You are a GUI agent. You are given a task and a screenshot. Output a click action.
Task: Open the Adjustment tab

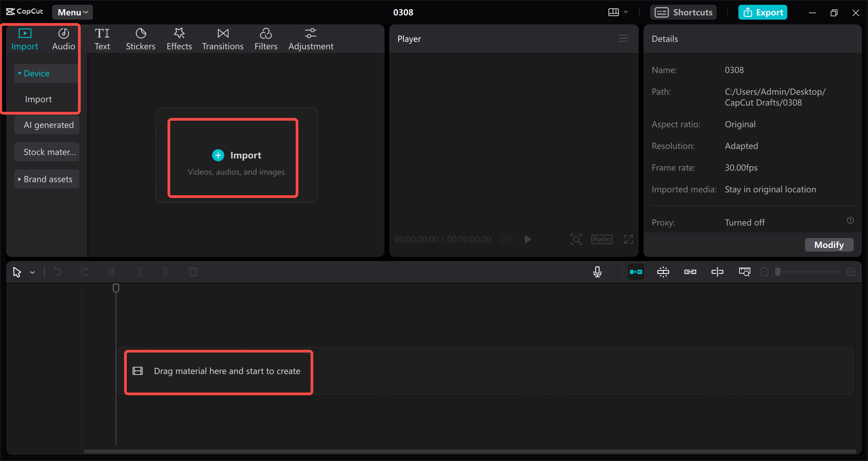(311, 39)
